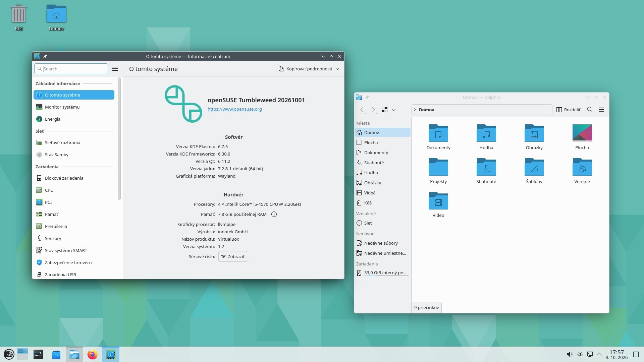Select Monitor systému in sidebar
Screen dimensions: 644x362
coord(74,107)
